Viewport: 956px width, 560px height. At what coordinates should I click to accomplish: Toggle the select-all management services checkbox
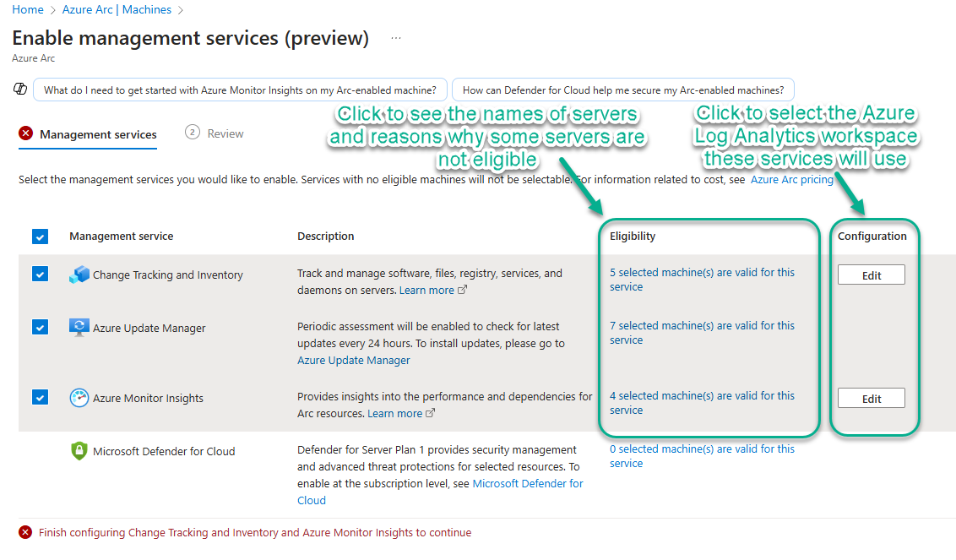pos(41,237)
